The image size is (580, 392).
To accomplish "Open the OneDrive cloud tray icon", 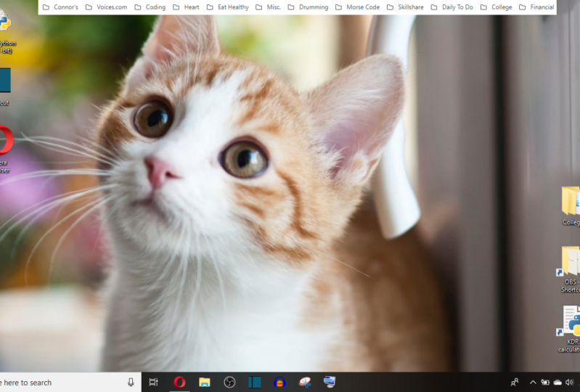I will (557, 383).
